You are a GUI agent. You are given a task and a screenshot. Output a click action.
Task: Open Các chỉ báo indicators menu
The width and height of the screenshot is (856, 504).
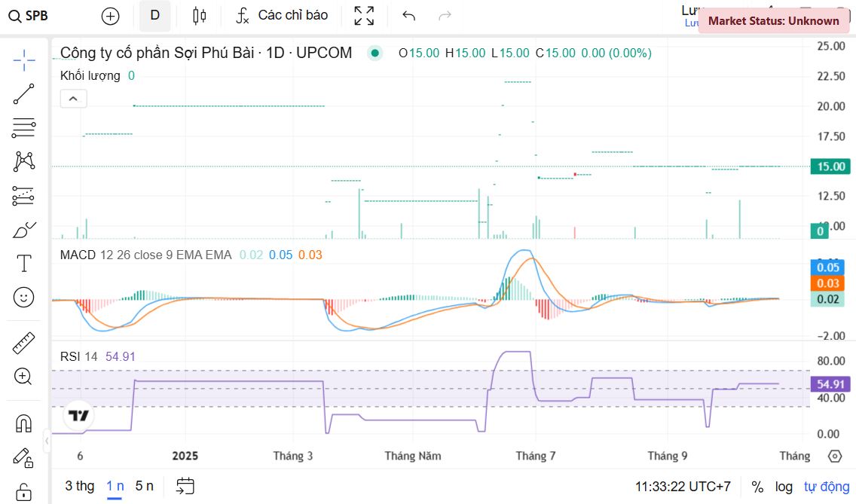(x=282, y=16)
